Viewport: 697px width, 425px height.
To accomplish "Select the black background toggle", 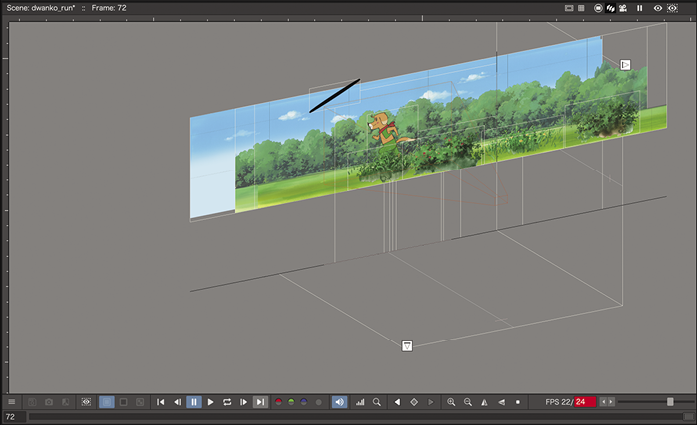I will [x=124, y=402].
